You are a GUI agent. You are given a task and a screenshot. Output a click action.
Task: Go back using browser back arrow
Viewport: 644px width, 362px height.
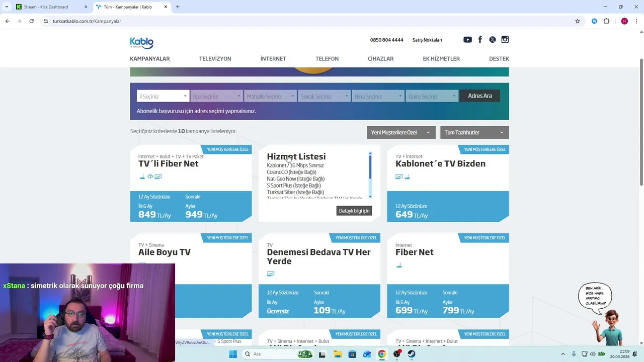coord(7,21)
